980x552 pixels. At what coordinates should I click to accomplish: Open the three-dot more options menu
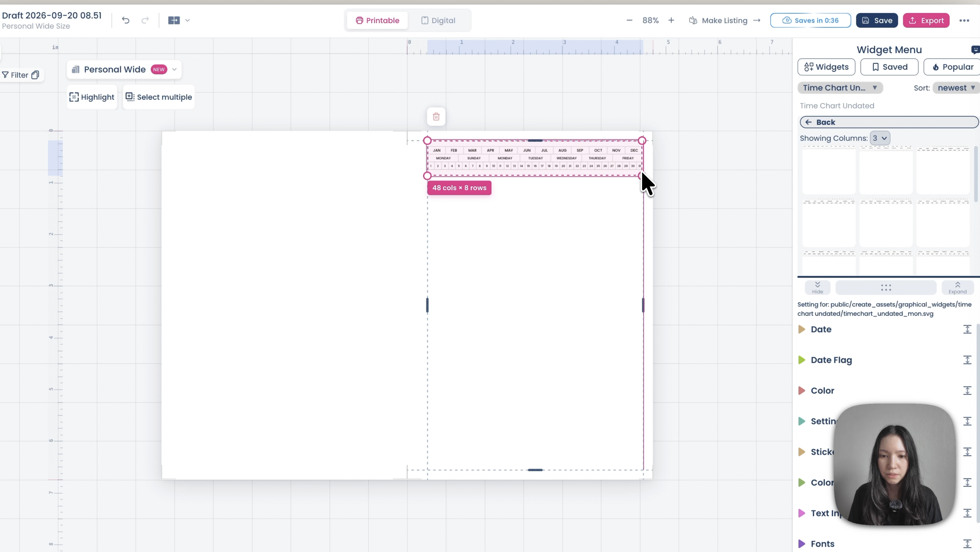click(x=964, y=20)
